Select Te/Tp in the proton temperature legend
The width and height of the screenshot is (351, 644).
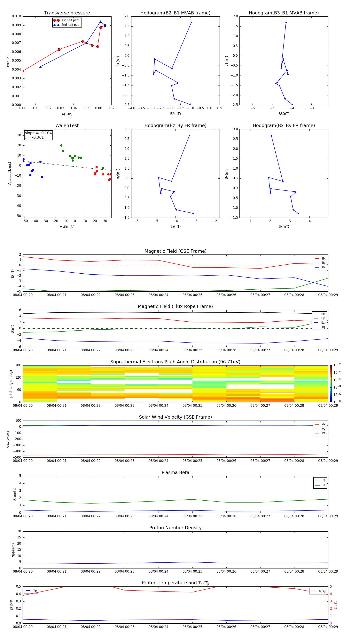[318, 591]
